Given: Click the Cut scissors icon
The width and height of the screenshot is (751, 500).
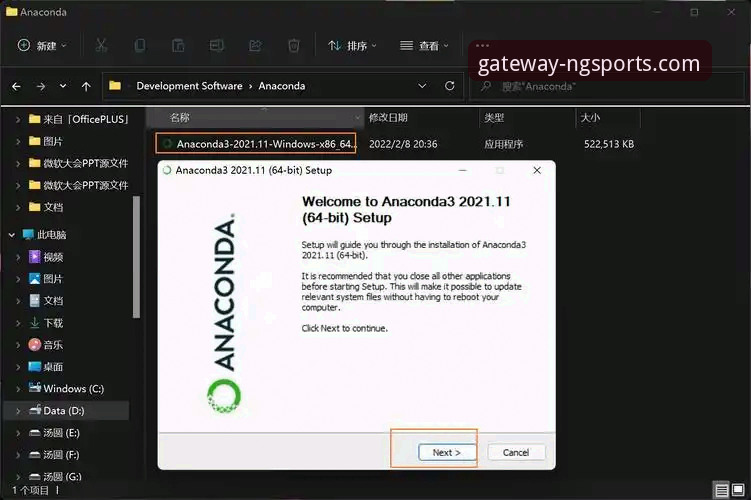Looking at the screenshot, I should tap(101, 45).
